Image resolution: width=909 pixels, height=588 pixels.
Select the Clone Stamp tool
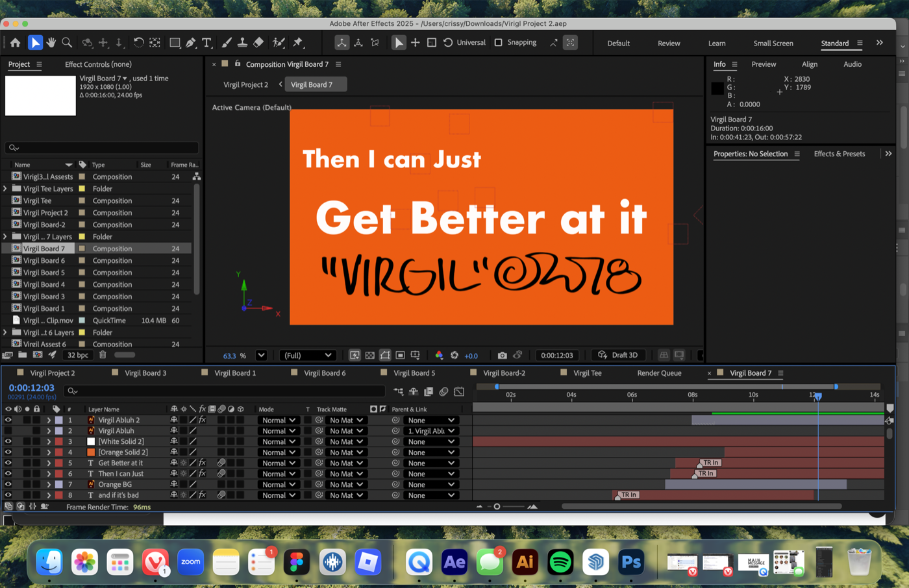[x=242, y=43]
